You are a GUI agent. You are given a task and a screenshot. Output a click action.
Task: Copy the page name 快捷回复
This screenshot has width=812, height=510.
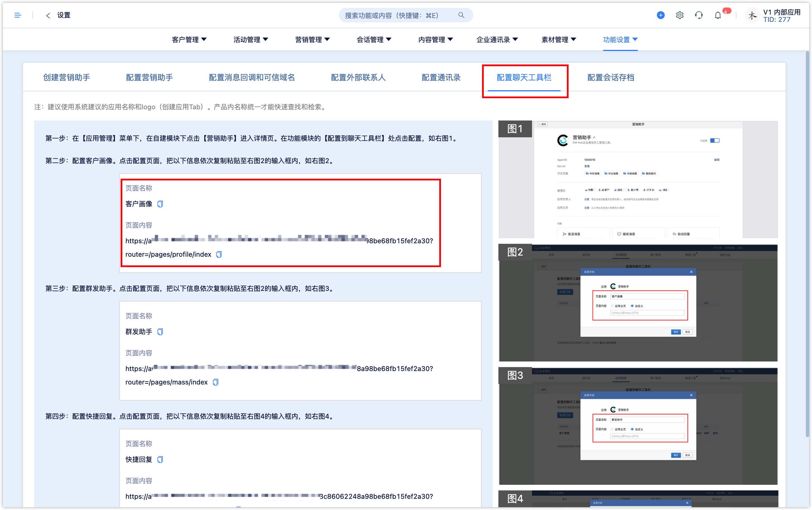click(x=160, y=459)
